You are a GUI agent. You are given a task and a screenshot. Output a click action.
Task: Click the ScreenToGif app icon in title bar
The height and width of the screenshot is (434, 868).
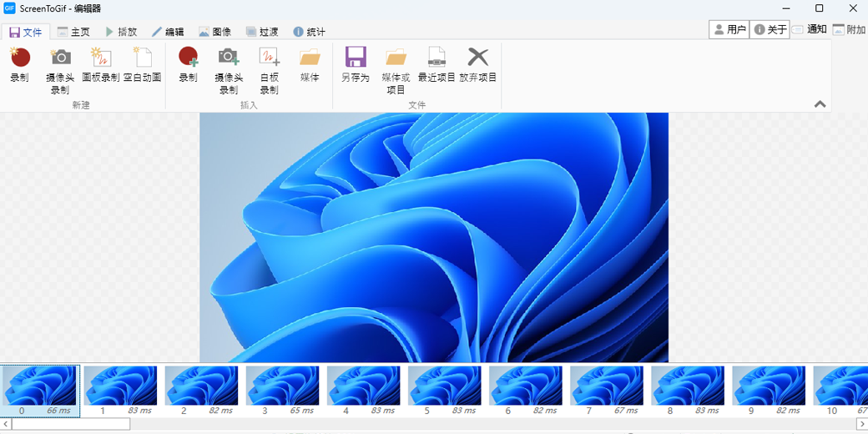tap(9, 8)
